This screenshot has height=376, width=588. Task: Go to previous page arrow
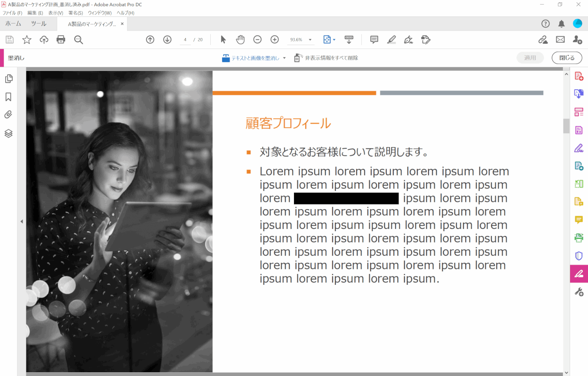click(150, 39)
